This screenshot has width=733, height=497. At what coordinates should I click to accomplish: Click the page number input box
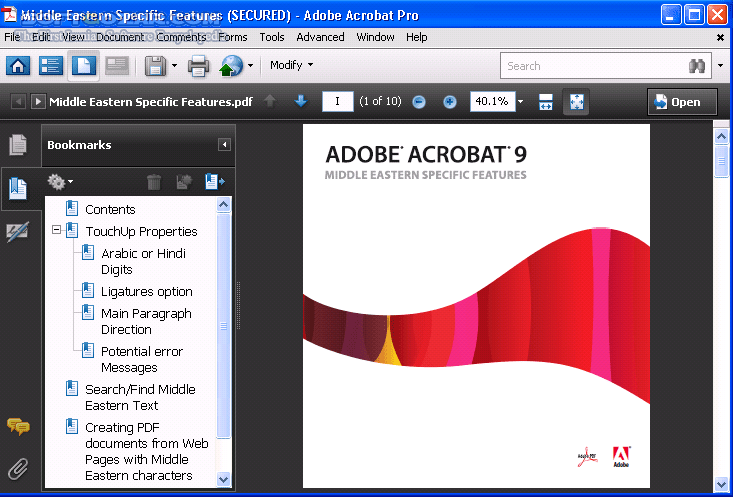click(x=338, y=101)
